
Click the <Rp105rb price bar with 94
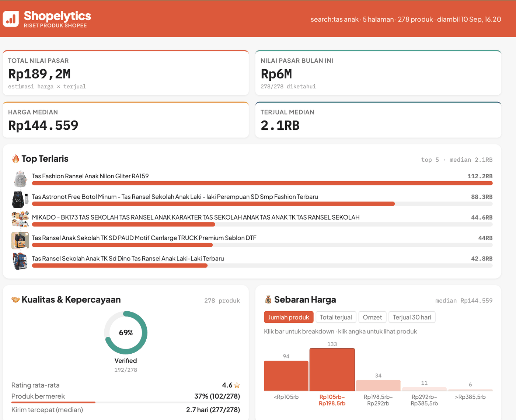[286, 376]
